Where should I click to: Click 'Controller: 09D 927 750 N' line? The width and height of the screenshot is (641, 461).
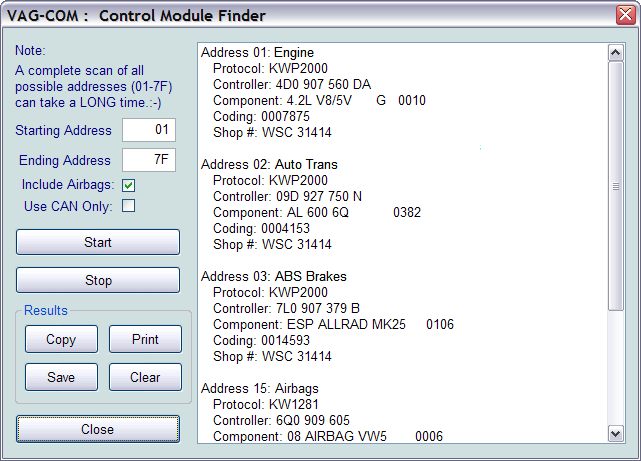coord(287,197)
